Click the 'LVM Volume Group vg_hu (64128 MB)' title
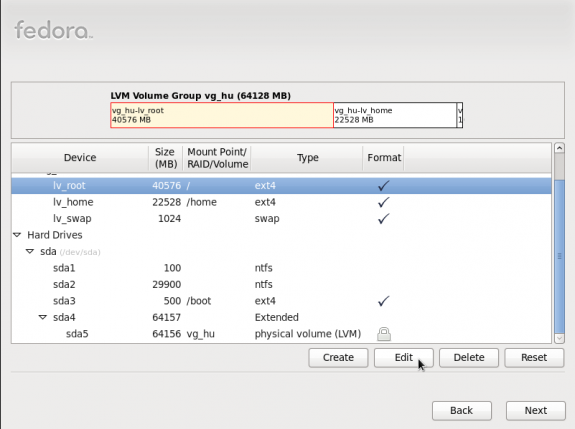The height and width of the screenshot is (429, 575). tap(201, 96)
